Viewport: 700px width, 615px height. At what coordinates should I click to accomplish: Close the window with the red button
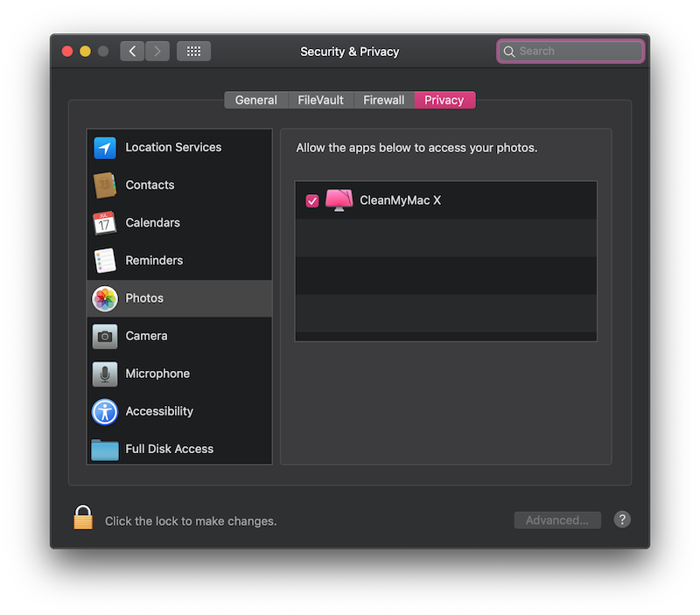click(x=67, y=52)
